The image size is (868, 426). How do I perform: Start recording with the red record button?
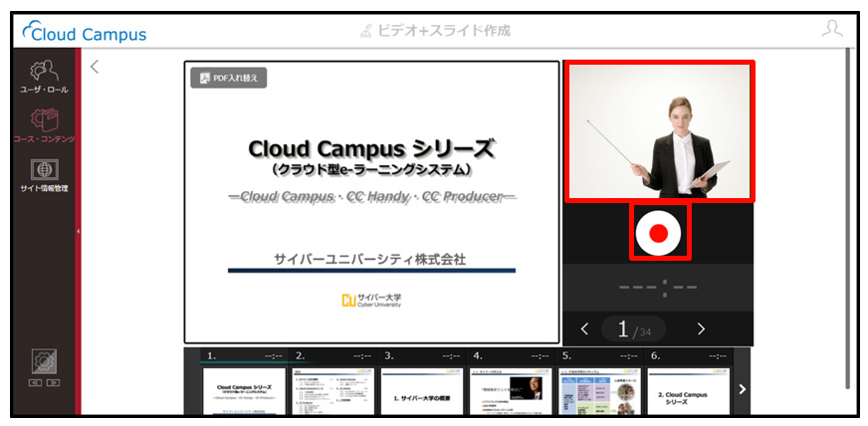coord(658,233)
